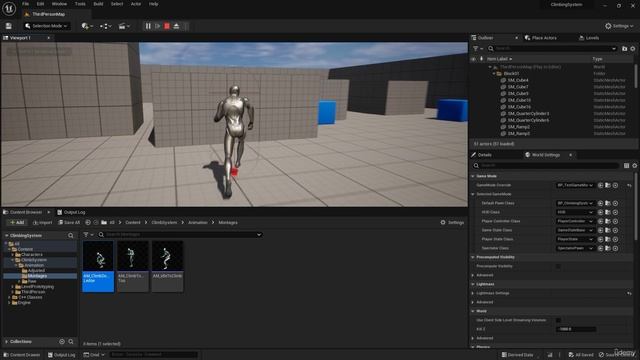Open the Outliner filter dropdown icon

(x=478, y=49)
